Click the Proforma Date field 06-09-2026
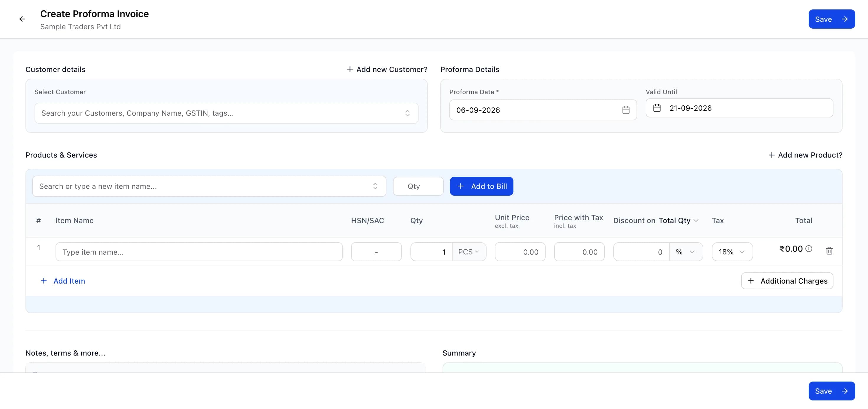 (543, 110)
